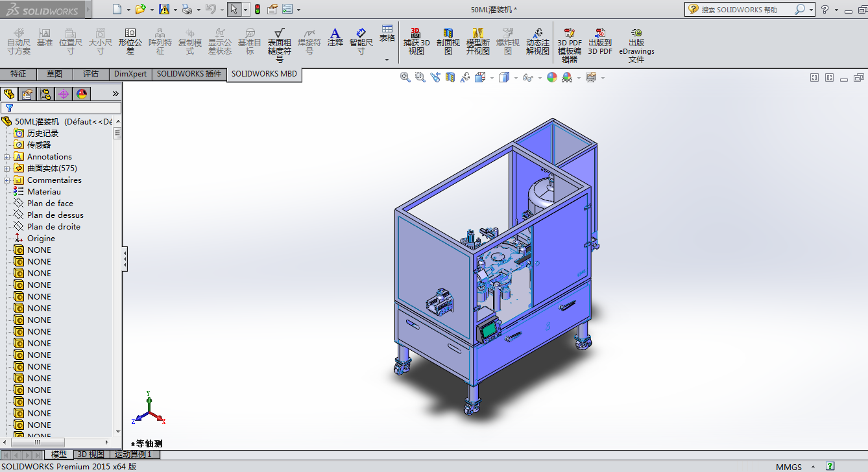Select the Smart Dimension (智能尺寸) tool
This screenshot has width=868, height=472.
click(361, 41)
